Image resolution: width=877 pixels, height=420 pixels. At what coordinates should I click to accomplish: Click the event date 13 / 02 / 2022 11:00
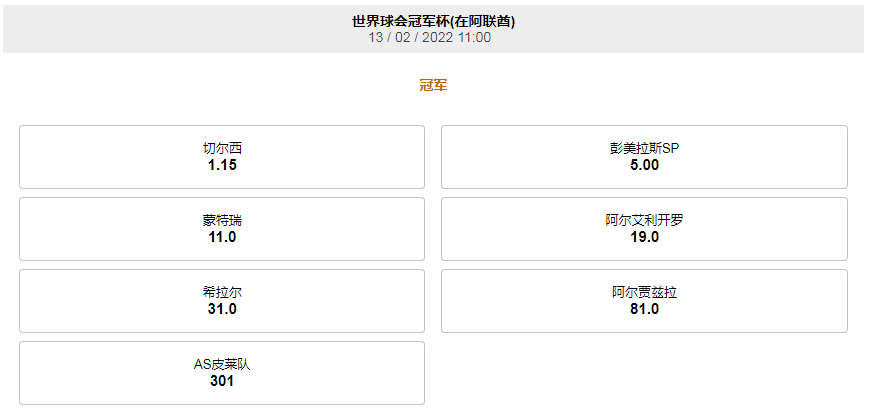point(430,37)
